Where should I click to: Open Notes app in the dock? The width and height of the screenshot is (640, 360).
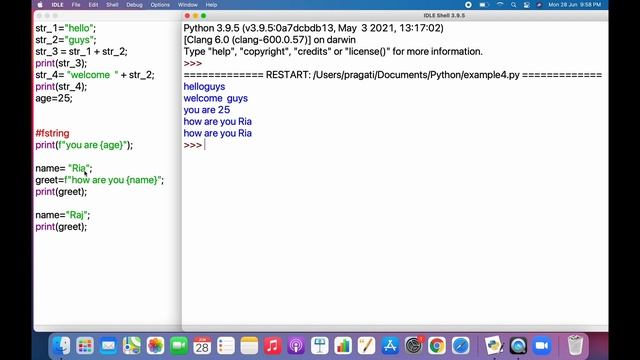coord(249,346)
